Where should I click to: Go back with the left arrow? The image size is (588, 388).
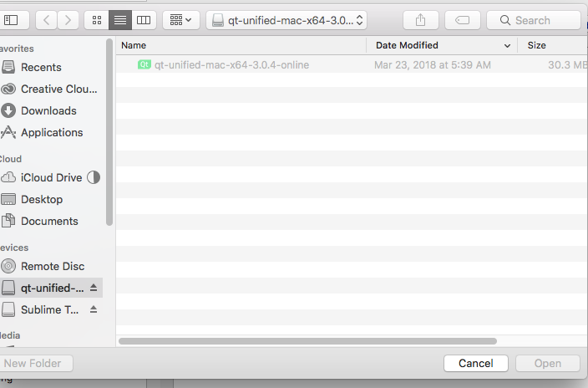[x=47, y=20]
